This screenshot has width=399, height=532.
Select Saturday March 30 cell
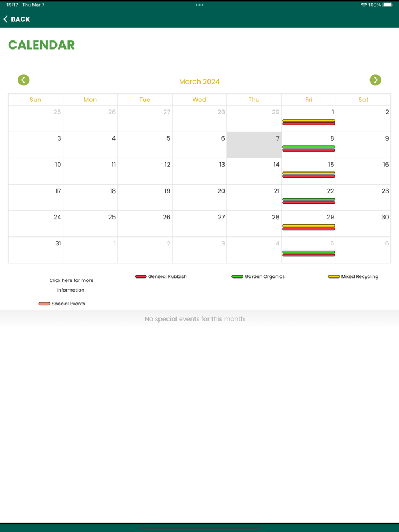point(363,224)
